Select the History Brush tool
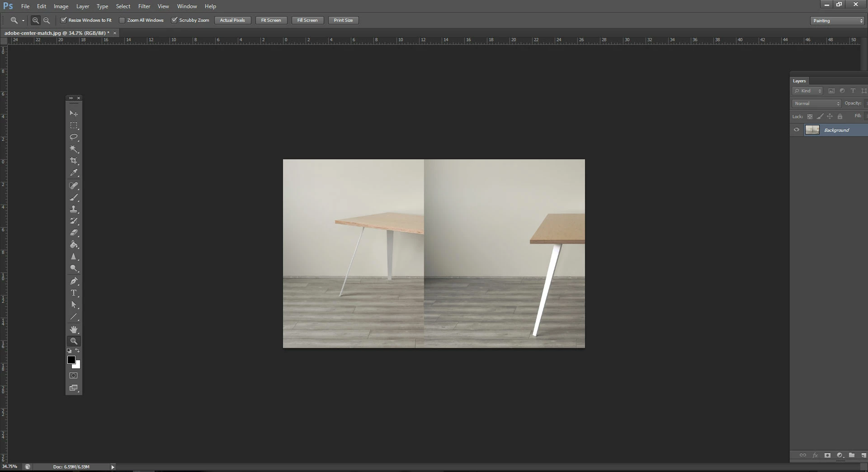Image resolution: width=868 pixels, height=472 pixels. pos(74,221)
